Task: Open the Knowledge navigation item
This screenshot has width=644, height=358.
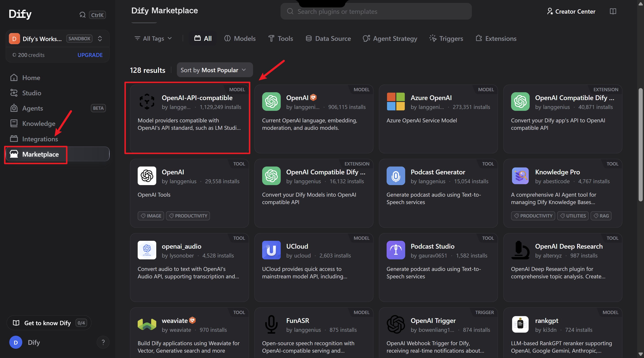Action: tap(58, 124)
